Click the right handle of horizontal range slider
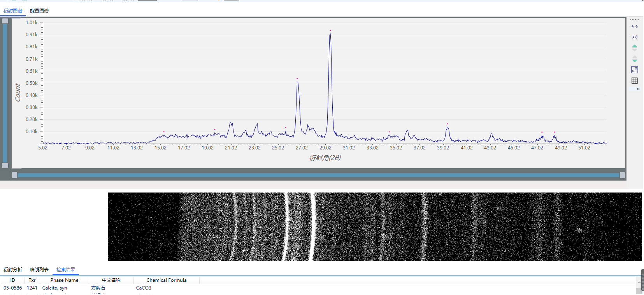Viewport: 644px width, 295px height. [622, 175]
